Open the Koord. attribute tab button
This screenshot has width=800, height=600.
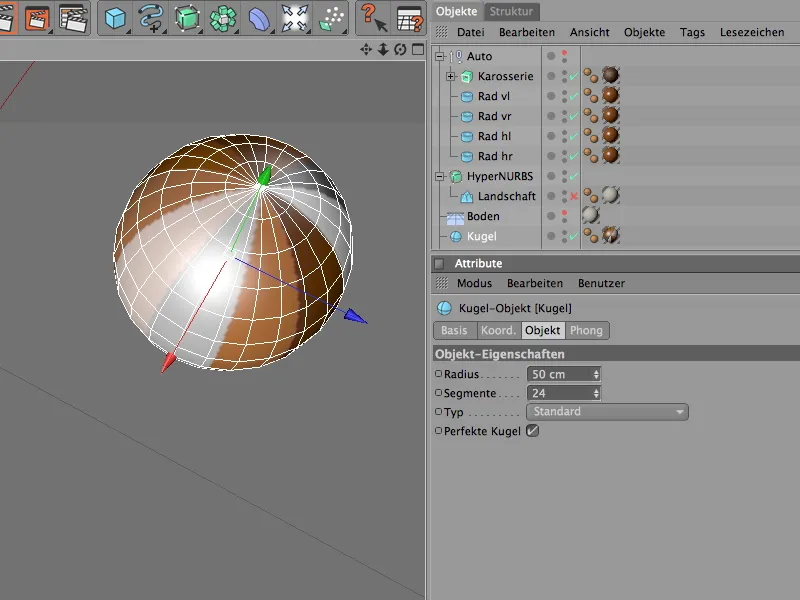pyautogui.click(x=497, y=331)
